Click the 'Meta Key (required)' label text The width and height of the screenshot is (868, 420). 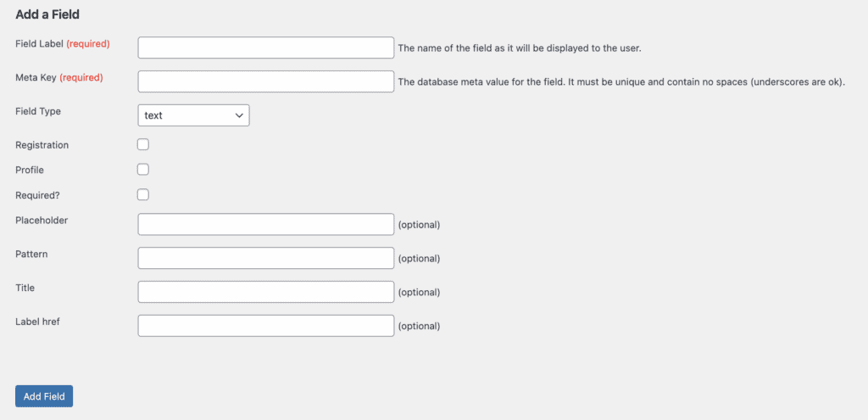point(59,77)
